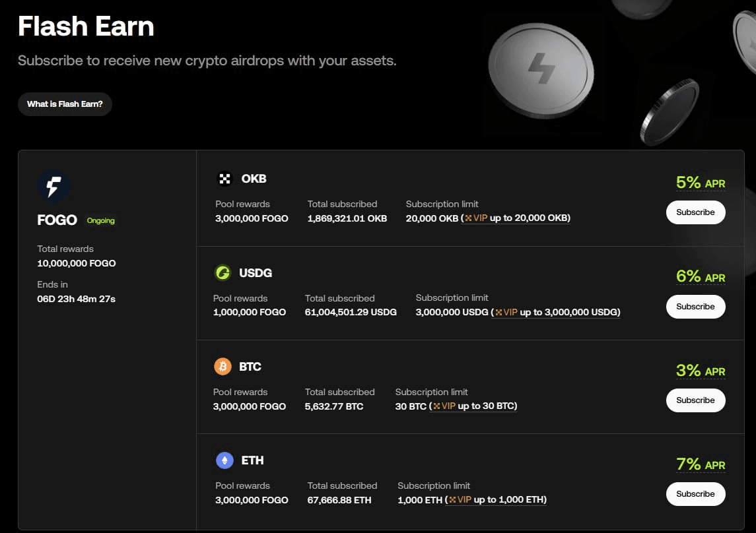Click the Ongoing status badge next to FOGO
The width and height of the screenshot is (756, 533).
coord(100,221)
